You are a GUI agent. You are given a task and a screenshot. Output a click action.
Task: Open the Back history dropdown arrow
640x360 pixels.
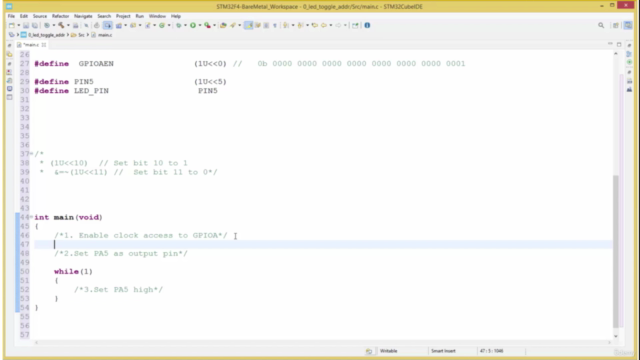click(x=330, y=25)
